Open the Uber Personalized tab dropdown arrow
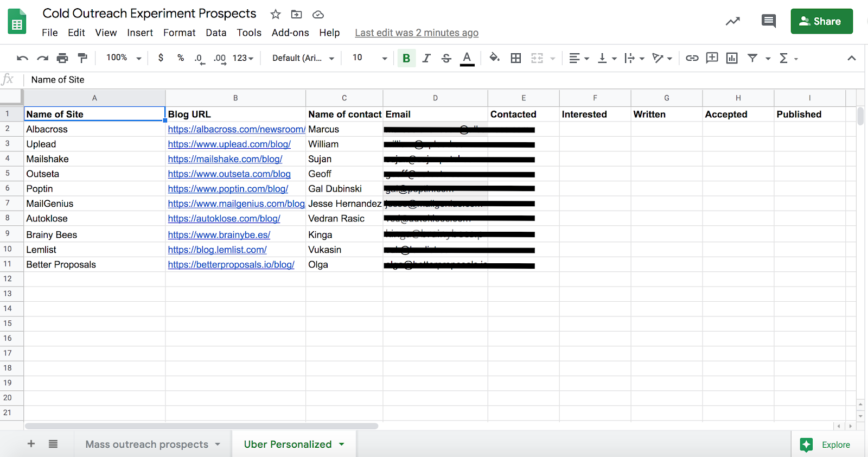This screenshot has height=457, width=868. tap(342, 444)
